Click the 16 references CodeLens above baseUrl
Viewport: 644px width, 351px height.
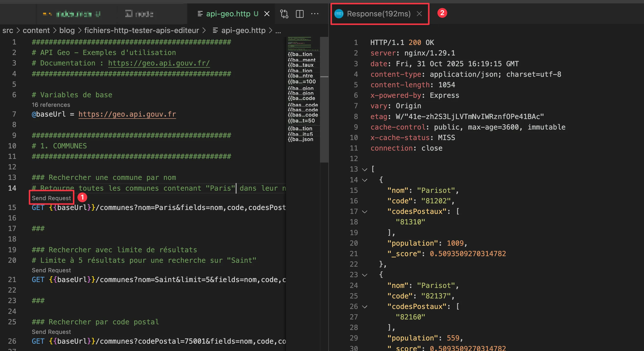[51, 105]
